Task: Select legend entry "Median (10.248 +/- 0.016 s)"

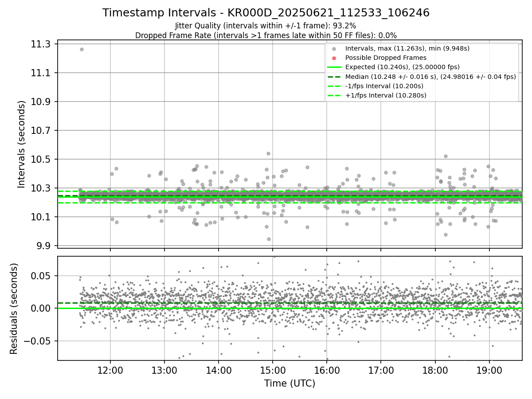Action: 430,76
